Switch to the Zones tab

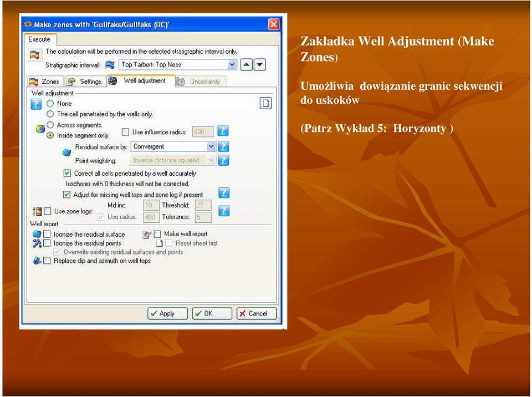click(45, 82)
